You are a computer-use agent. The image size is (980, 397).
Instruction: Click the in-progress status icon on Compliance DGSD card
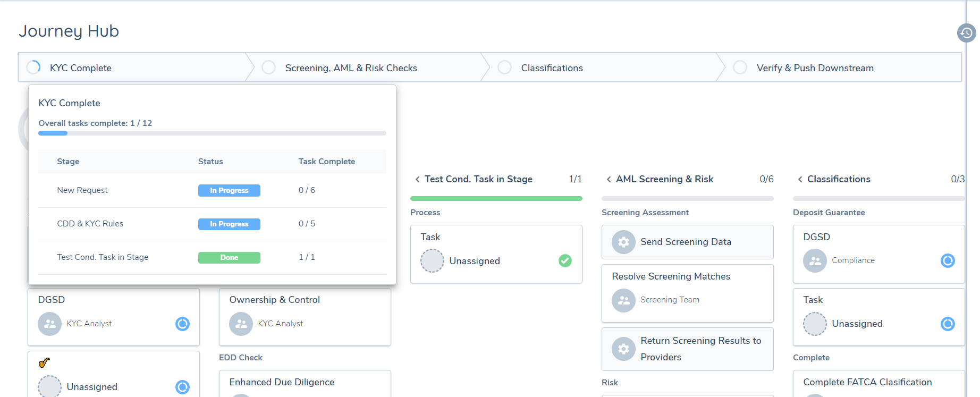pyautogui.click(x=948, y=260)
